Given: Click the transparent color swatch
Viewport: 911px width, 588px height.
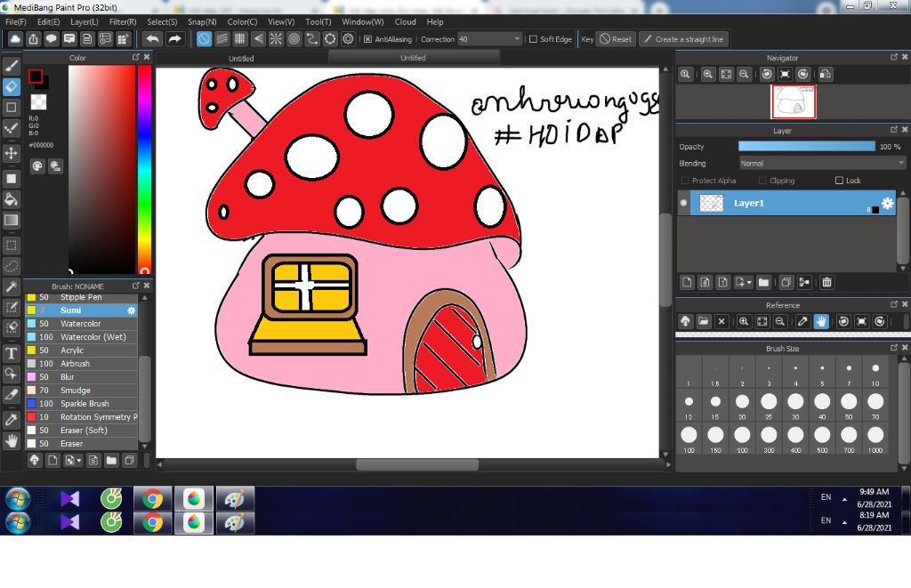Looking at the screenshot, I should click(38, 102).
